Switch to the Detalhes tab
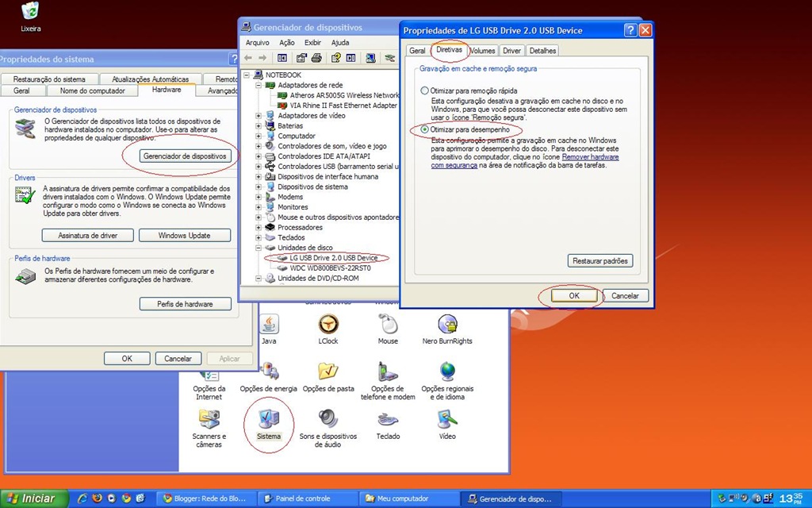The image size is (812, 508). 542,50
